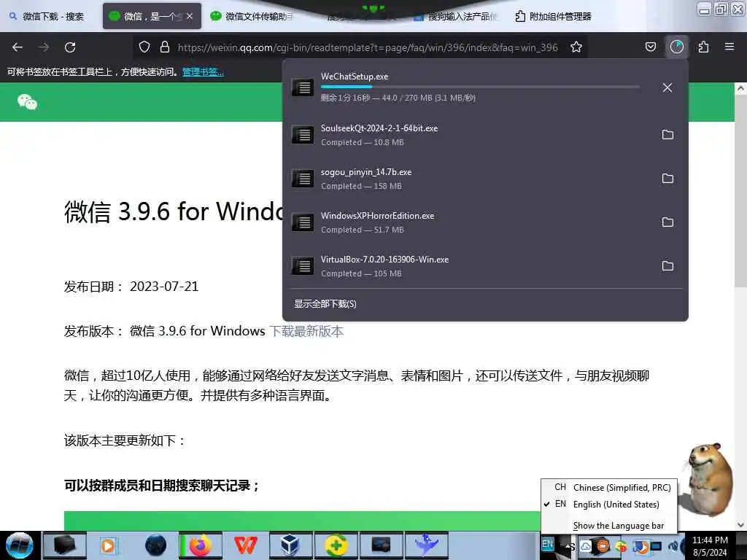Click the WeChatSetup.exe file icon
The height and width of the screenshot is (560, 747).
coord(303,87)
